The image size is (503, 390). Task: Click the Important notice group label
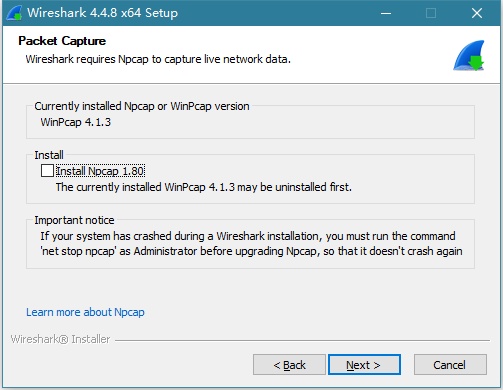pos(74,220)
